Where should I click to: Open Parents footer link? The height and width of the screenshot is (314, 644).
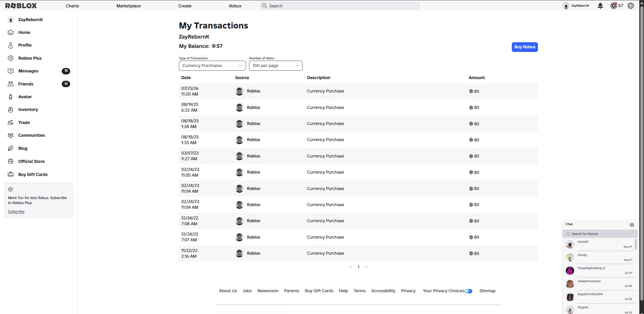(292, 291)
